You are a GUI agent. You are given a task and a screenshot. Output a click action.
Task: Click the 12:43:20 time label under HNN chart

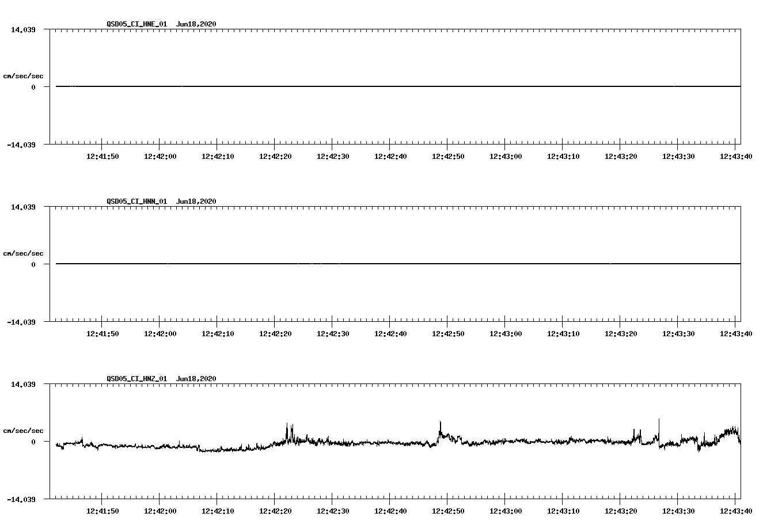point(621,333)
